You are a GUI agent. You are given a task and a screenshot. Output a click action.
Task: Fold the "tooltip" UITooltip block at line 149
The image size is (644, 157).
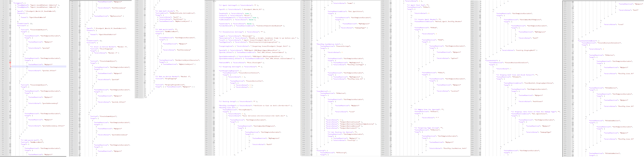click(x=311, y=151)
